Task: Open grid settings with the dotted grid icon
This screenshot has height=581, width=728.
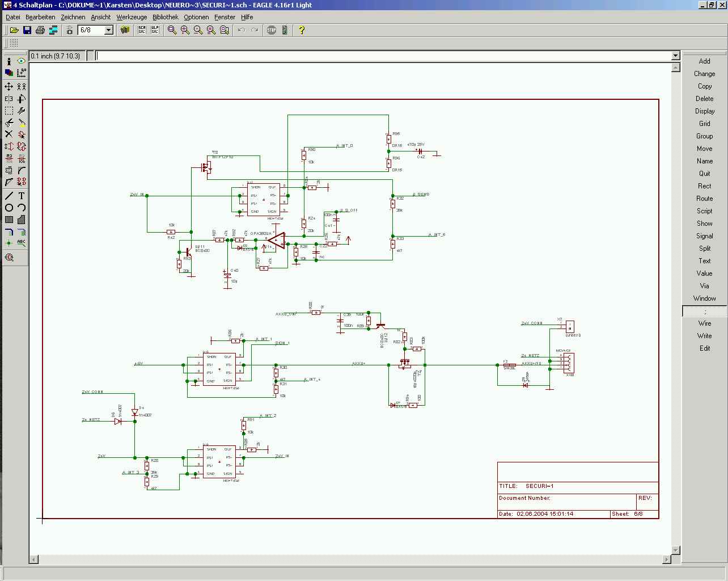Action: 14,43
